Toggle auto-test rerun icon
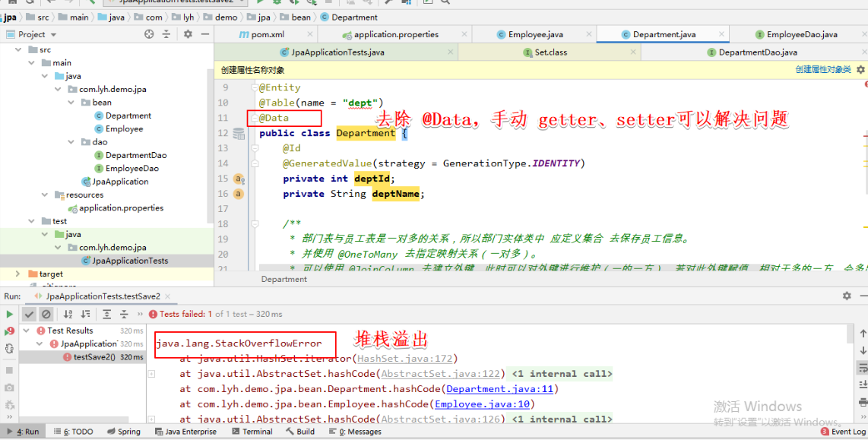Viewport: 868px width, 440px height. point(9,349)
